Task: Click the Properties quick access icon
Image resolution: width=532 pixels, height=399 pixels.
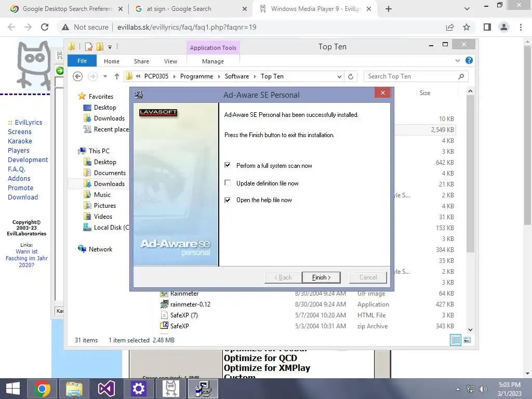Action: pos(89,46)
